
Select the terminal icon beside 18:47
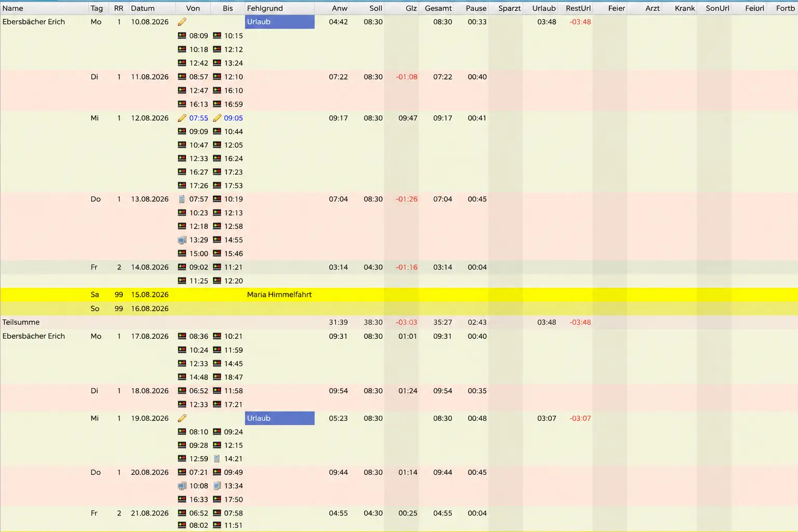217,377
